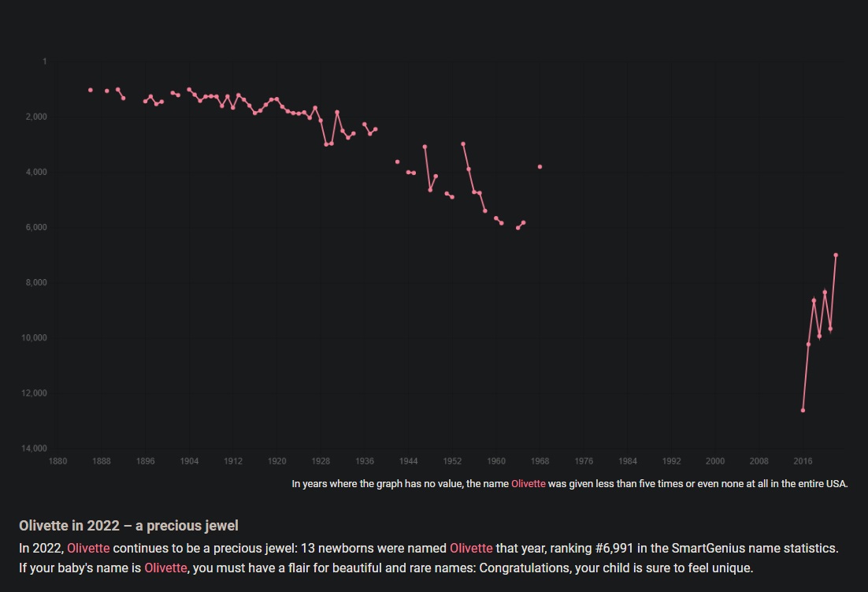Click the 1944 x-axis label
The width and height of the screenshot is (868, 592).
tap(408, 460)
